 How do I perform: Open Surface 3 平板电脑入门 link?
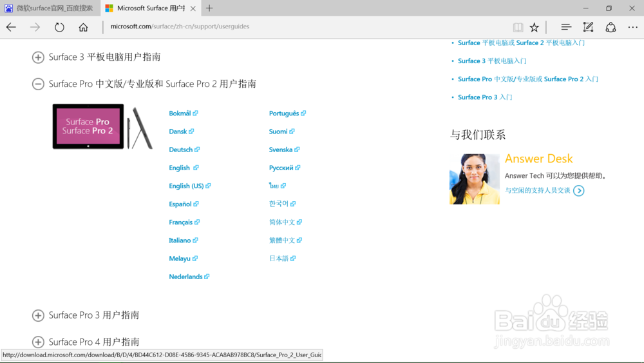(x=492, y=61)
